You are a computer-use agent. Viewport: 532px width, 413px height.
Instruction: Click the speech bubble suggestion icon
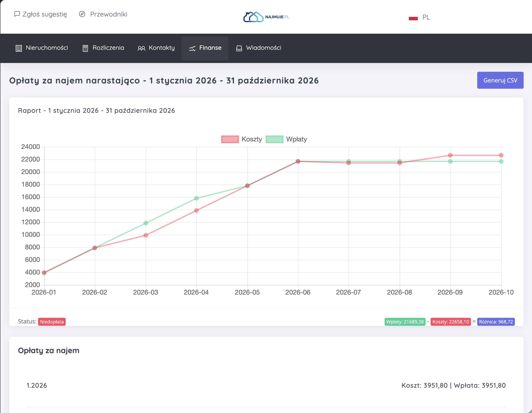(17, 14)
